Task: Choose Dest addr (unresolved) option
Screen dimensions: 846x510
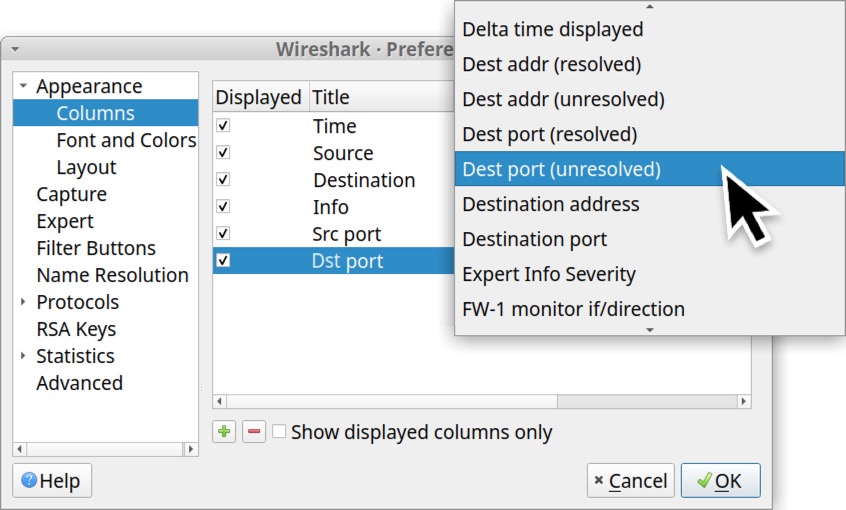Action: [x=650, y=99]
